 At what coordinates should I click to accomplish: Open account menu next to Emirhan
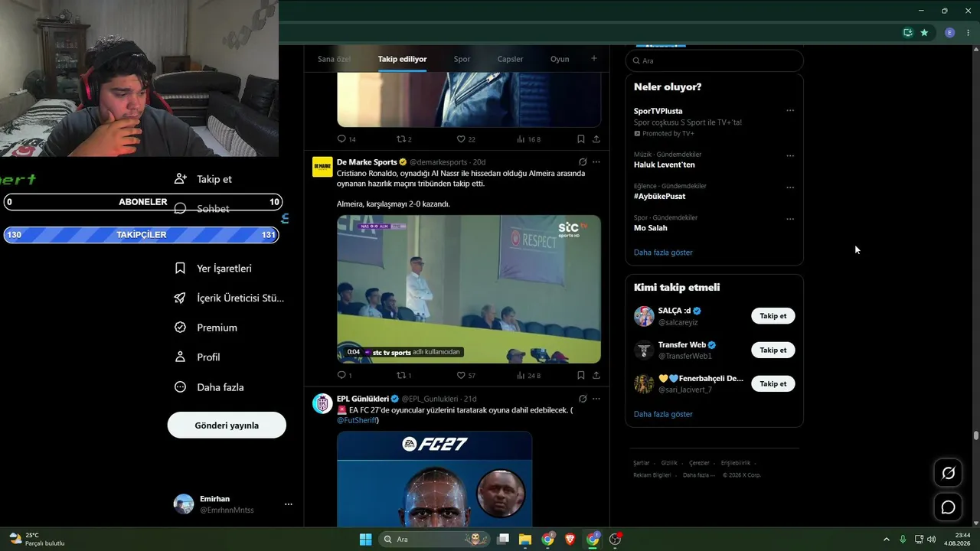[x=288, y=504]
